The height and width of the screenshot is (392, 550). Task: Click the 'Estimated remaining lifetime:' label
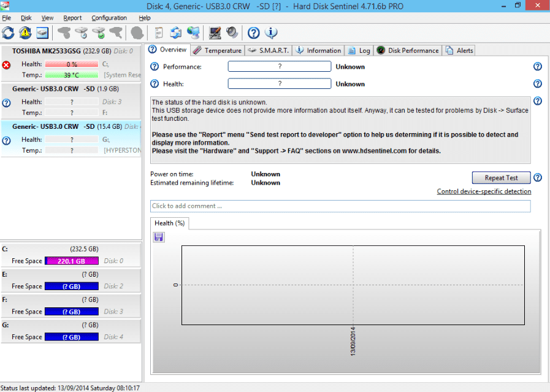(192, 183)
